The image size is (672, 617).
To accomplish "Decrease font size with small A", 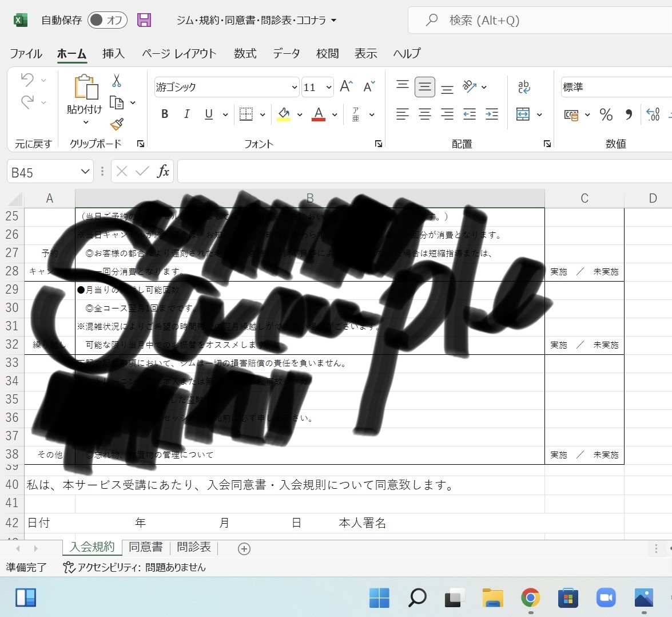I will 369,86.
